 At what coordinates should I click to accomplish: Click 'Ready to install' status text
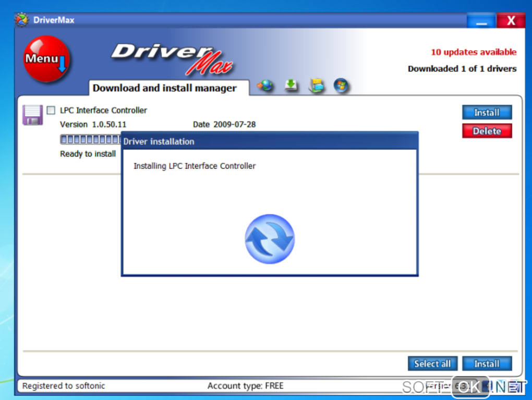coord(88,154)
